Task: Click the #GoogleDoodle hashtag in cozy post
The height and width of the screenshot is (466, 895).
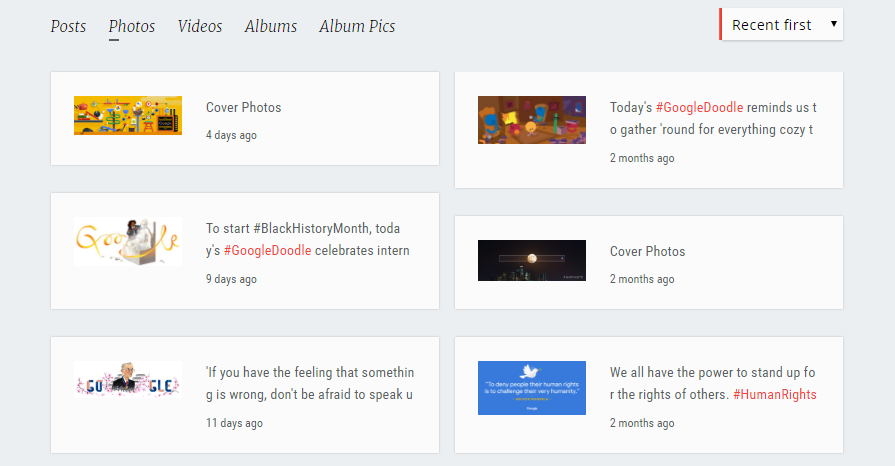Action: 699,107
